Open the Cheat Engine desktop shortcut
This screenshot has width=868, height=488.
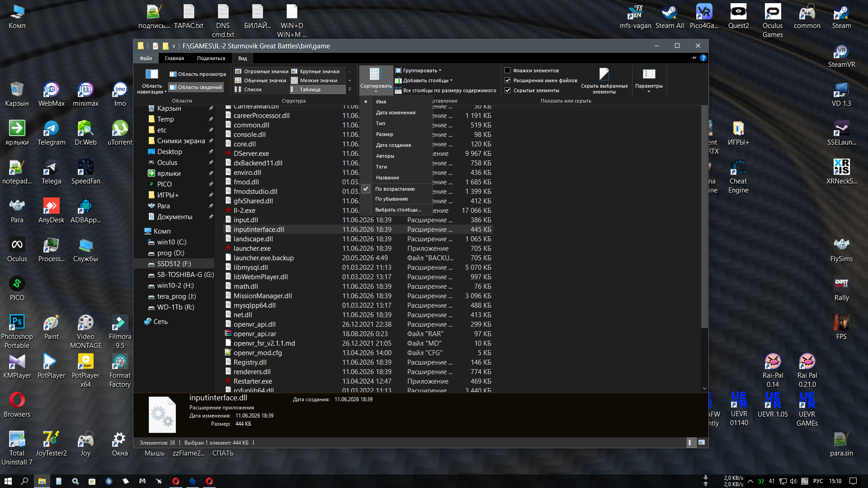click(x=738, y=177)
